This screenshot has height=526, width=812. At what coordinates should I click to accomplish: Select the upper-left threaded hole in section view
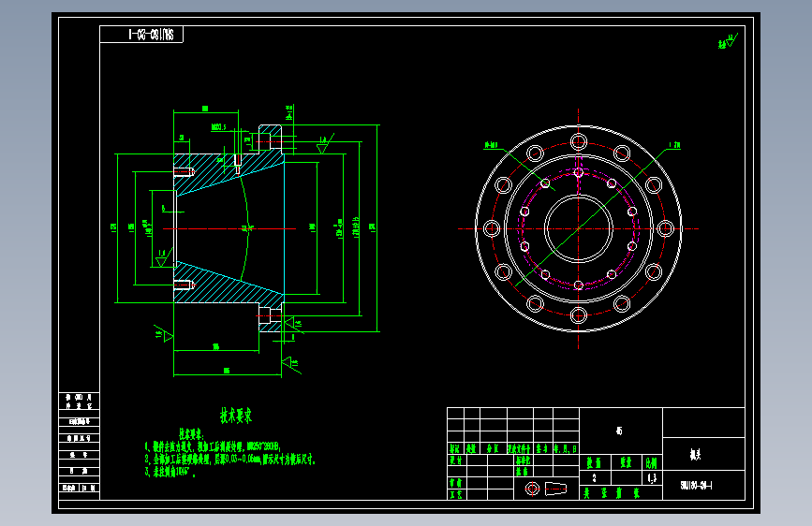184,171
